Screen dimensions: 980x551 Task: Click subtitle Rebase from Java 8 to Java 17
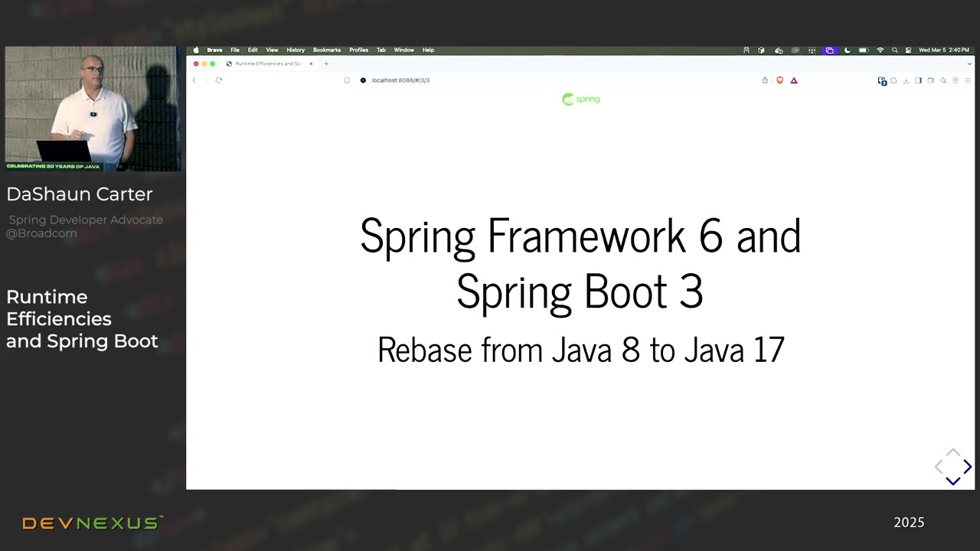(581, 350)
